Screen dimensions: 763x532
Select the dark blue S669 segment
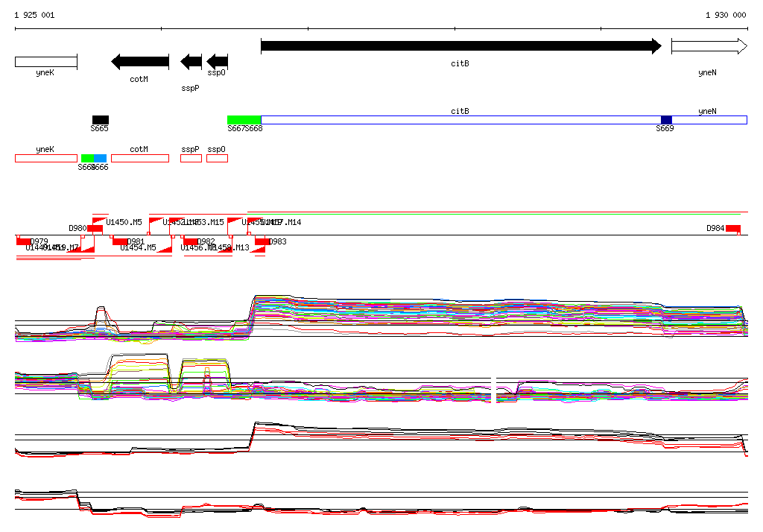pyautogui.click(x=666, y=120)
